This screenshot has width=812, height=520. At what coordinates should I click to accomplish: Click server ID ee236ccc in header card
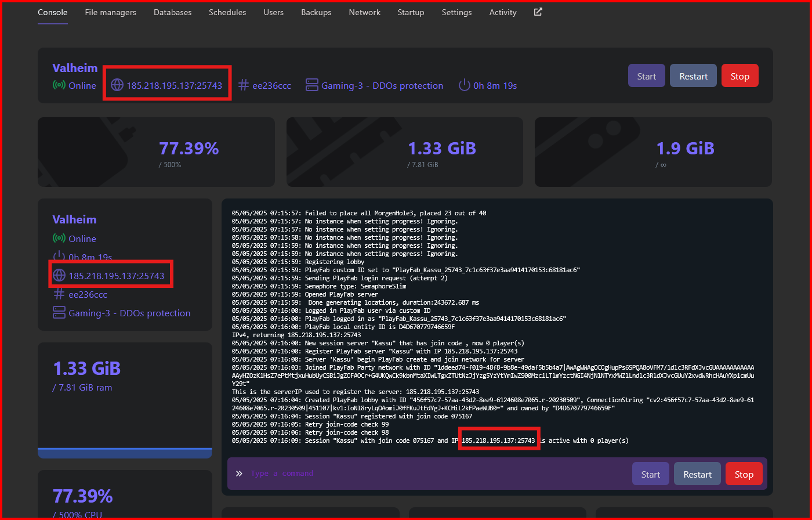[272, 85]
